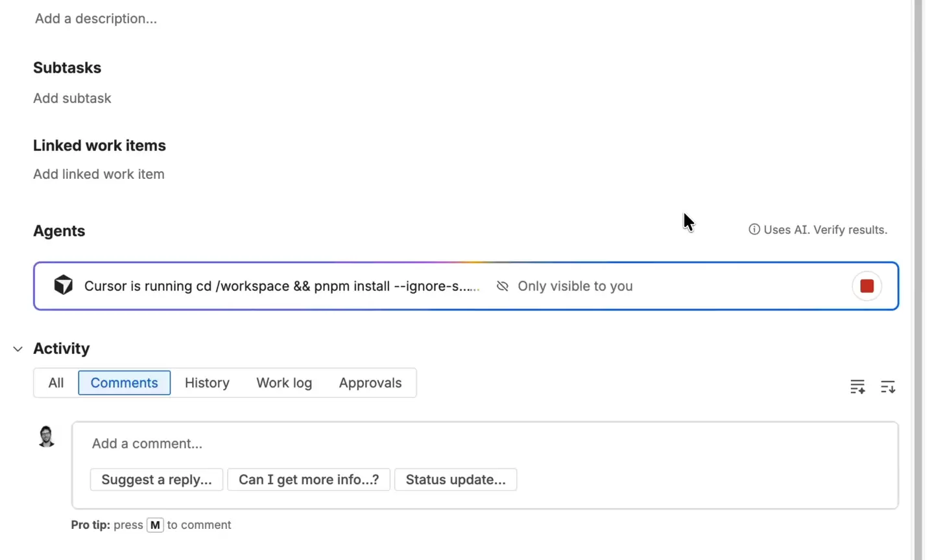Click the Subtasks heading
Viewport: 934px width, 560px height.
click(67, 67)
